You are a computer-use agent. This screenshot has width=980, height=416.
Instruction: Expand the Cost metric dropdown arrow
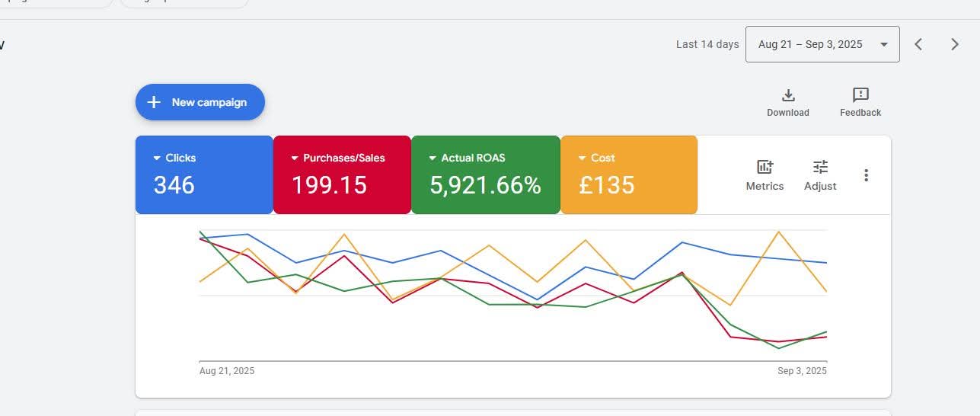[583, 158]
